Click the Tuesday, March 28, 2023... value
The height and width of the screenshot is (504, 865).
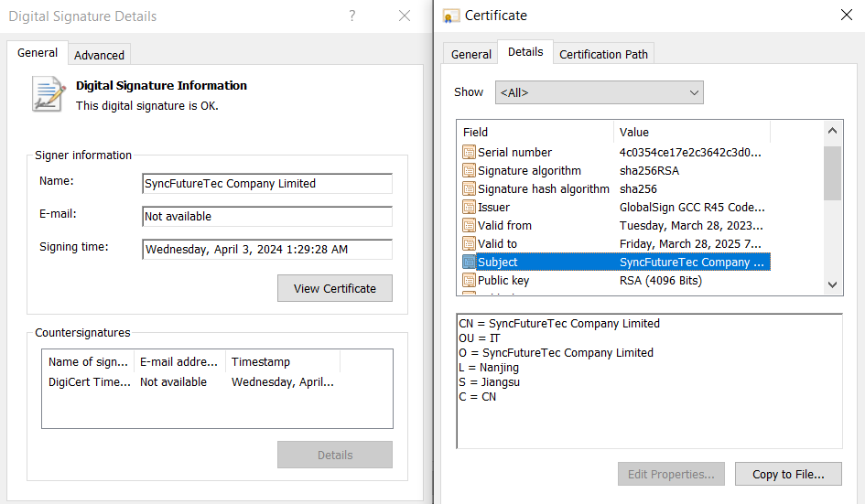click(691, 226)
